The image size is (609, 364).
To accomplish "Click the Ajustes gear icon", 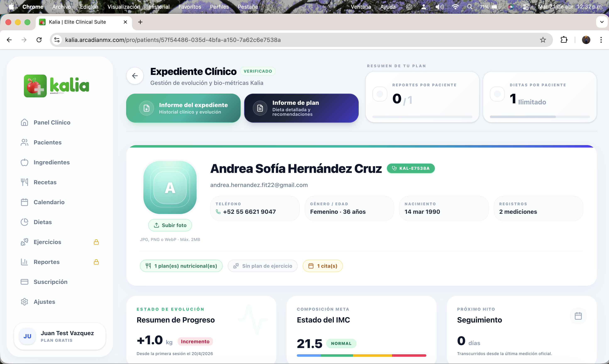I will [24, 302].
